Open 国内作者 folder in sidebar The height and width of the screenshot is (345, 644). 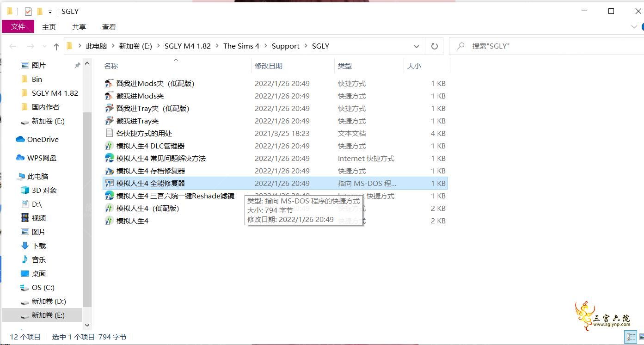(45, 107)
